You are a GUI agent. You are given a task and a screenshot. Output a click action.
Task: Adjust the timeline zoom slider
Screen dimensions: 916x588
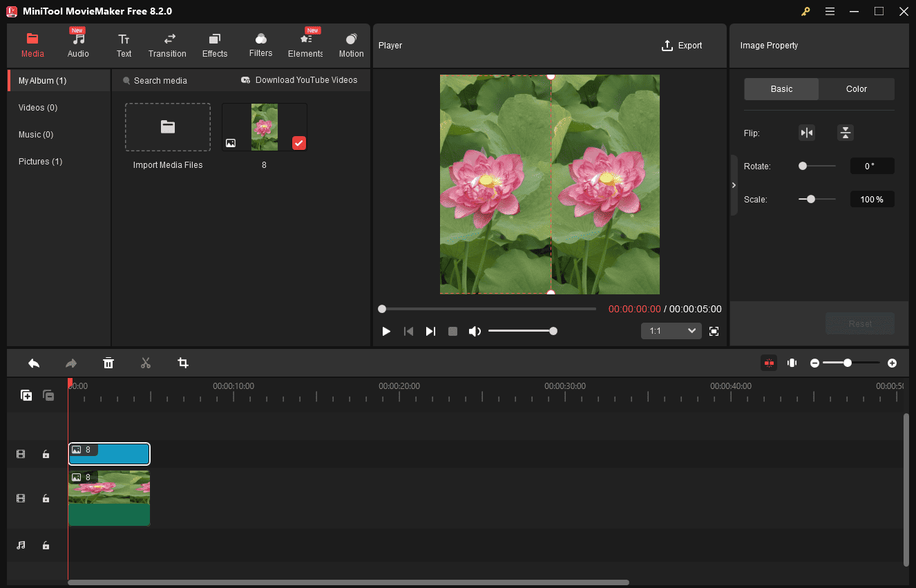[851, 363]
